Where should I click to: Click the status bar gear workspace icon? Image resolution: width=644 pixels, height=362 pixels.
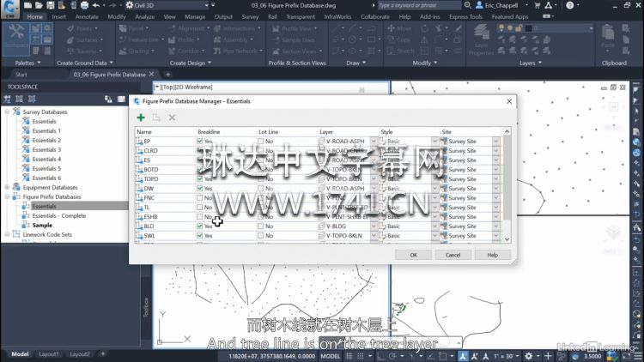click(x=529, y=356)
